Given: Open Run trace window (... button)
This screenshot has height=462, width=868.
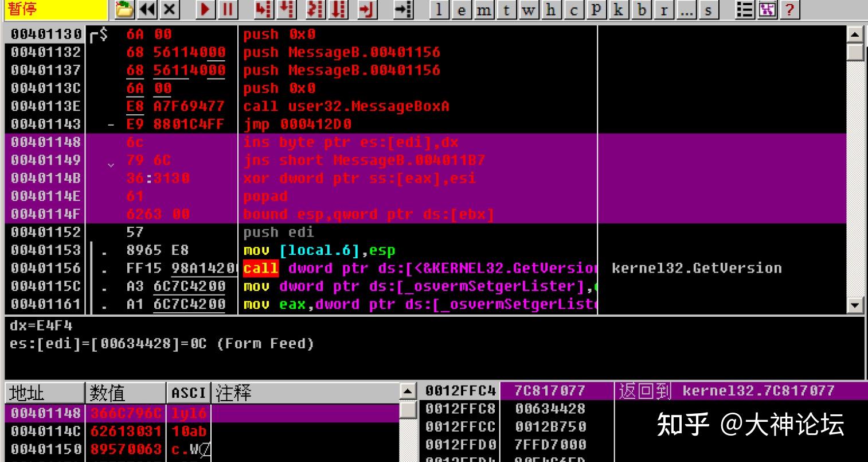Looking at the screenshot, I should 686,10.
